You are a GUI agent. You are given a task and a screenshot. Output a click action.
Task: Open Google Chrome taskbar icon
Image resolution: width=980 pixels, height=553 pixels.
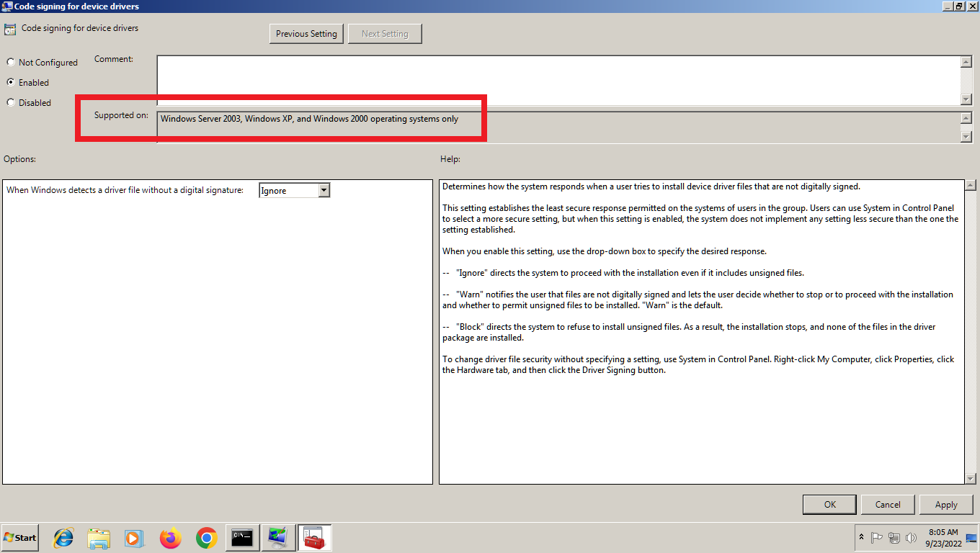tap(207, 538)
